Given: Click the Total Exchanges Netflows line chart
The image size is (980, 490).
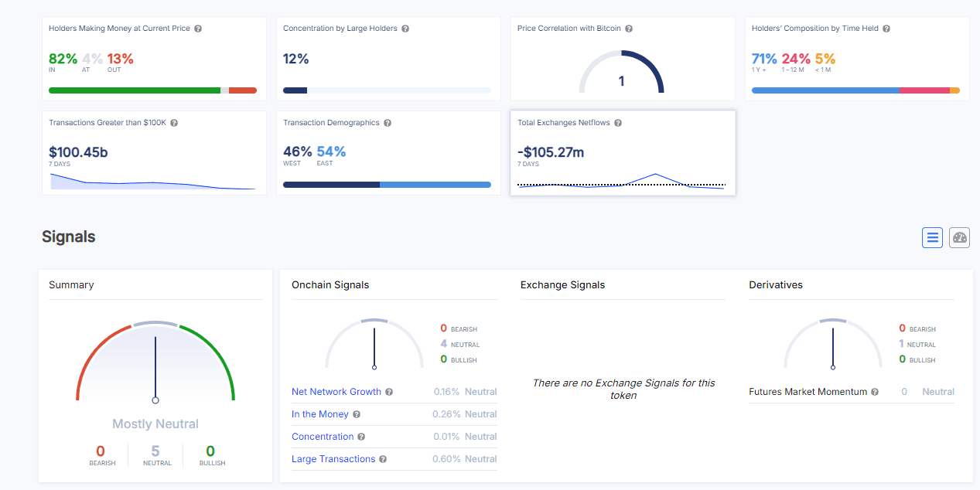Looking at the screenshot, I should [x=622, y=182].
